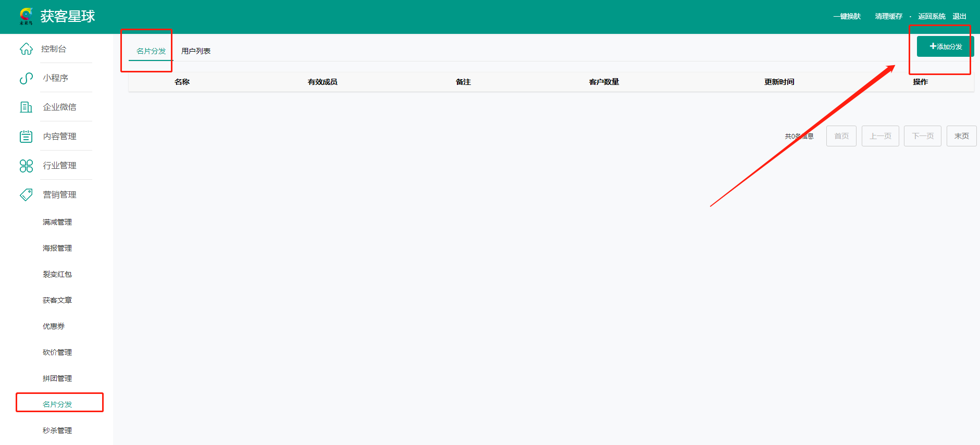Viewport: 980px width, 445px height.
Task: Click the 控制台 home icon
Action: 26,49
